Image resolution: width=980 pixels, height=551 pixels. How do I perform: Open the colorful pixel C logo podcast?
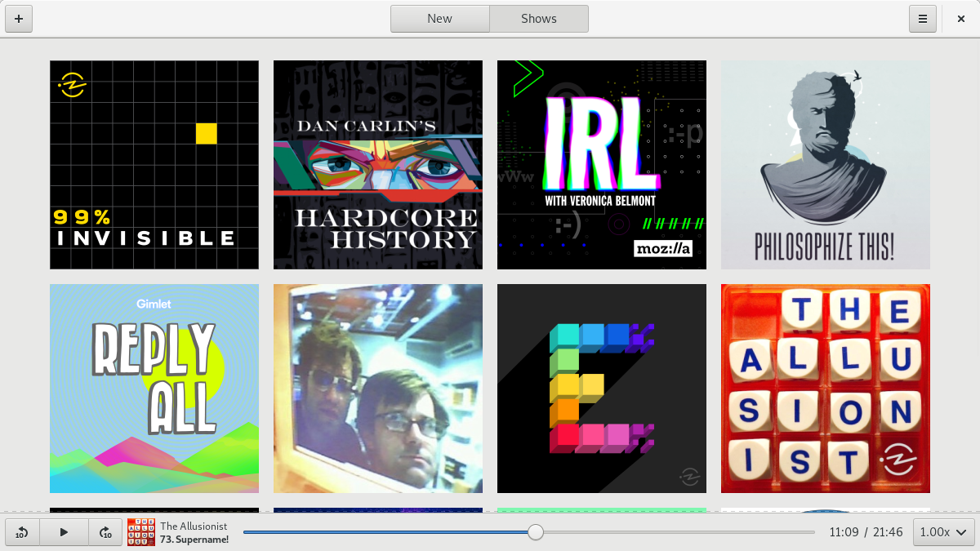[x=602, y=389]
